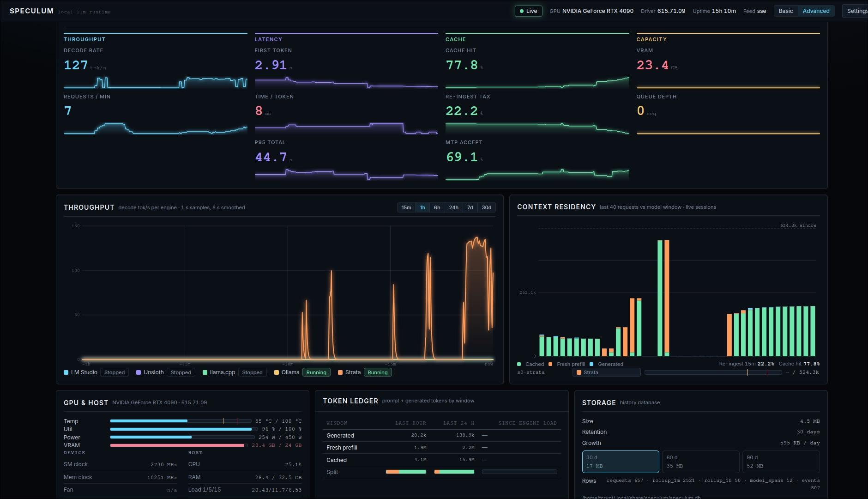Switch to Basic view mode
Screen dimensions: 868x499
click(x=785, y=11)
